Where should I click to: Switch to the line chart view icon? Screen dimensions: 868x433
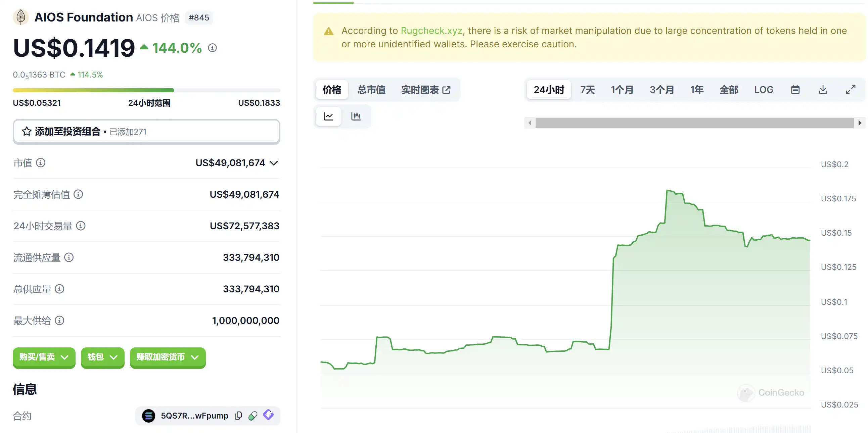(328, 116)
